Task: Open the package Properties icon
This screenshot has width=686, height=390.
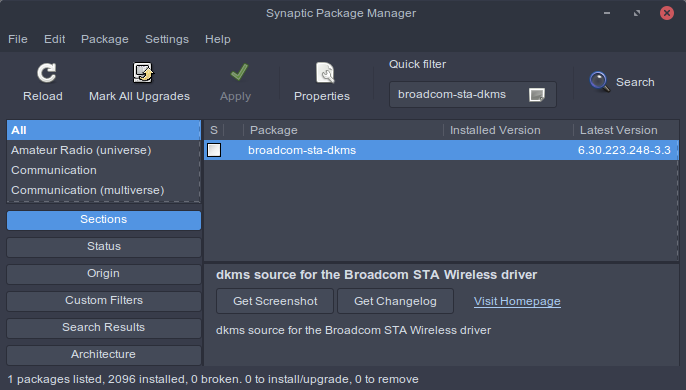Action: pos(325,73)
